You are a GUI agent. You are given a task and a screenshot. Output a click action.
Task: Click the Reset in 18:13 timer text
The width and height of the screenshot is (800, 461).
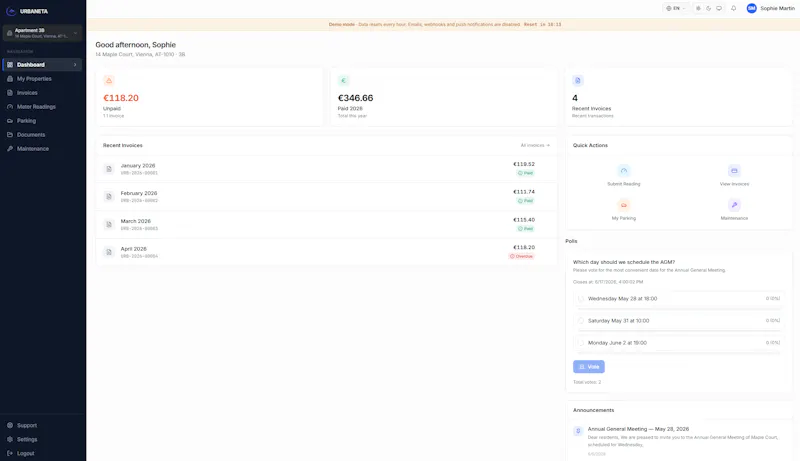[542, 24]
